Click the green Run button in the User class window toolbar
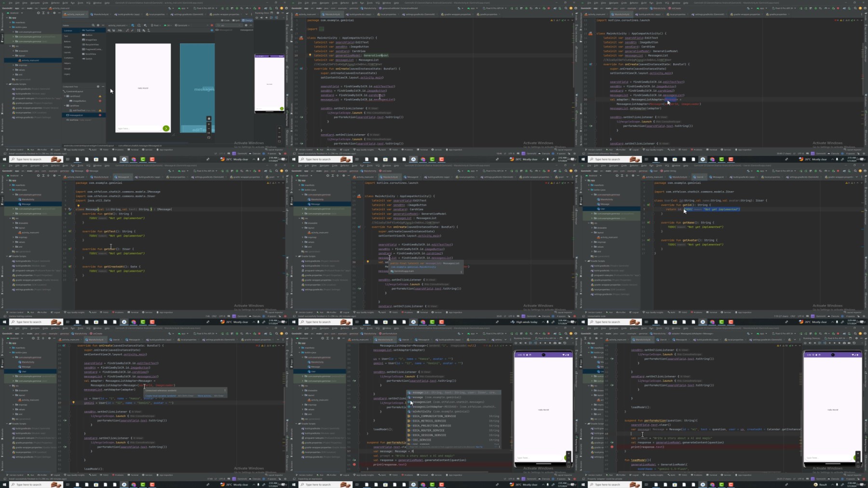 [801, 171]
